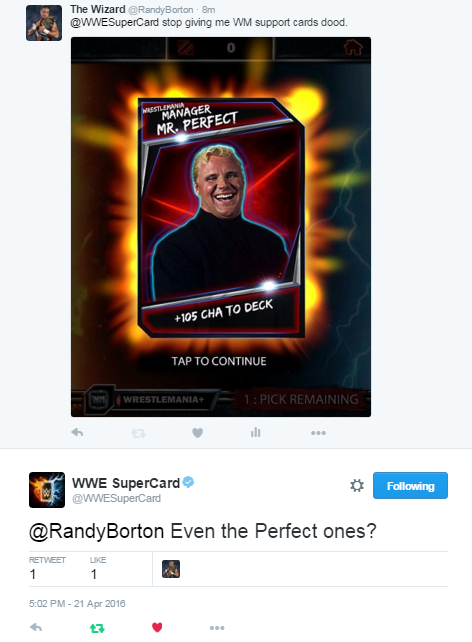
Task: Open @WWESuperCard mention in first tweet
Action: point(114,22)
